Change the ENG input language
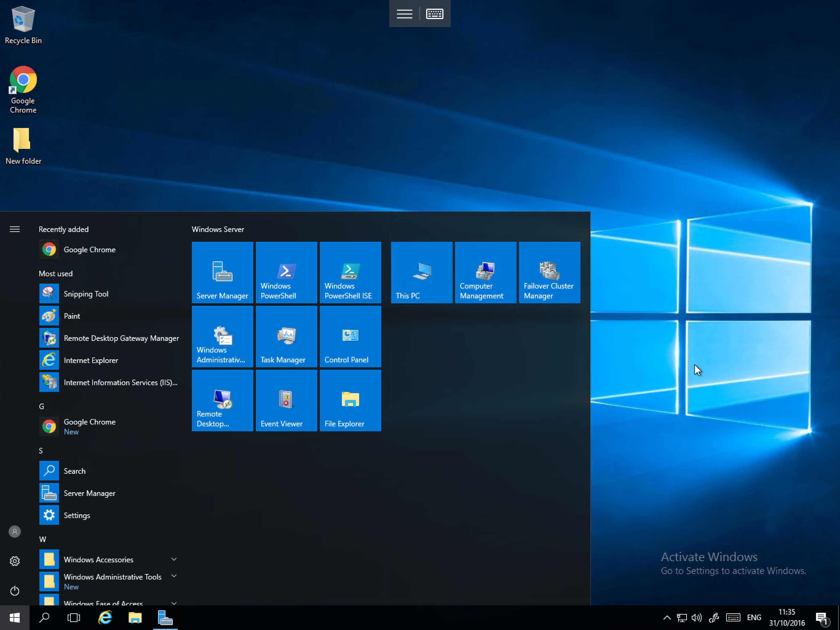This screenshot has height=630, width=840. (x=754, y=617)
